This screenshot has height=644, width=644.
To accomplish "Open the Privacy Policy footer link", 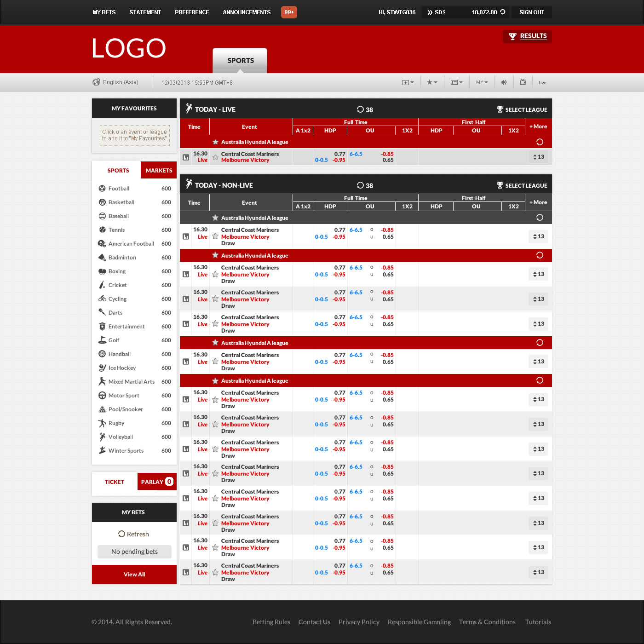I will 359,622.
